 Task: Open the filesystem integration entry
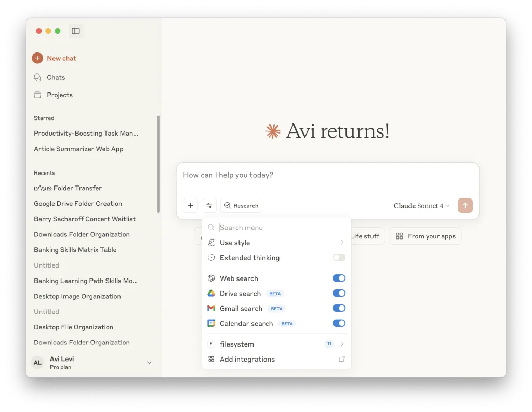[x=276, y=344]
